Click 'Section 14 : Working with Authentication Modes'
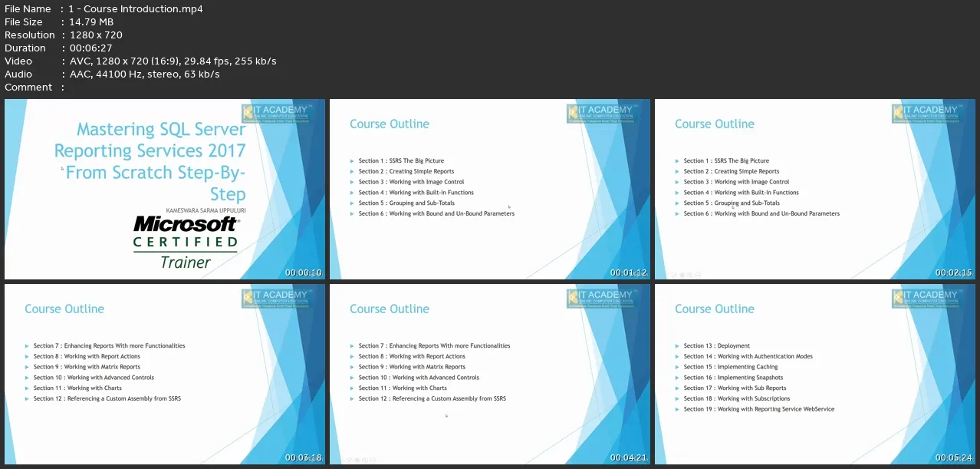Viewport: 980px width, 469px height. point(748,356)
